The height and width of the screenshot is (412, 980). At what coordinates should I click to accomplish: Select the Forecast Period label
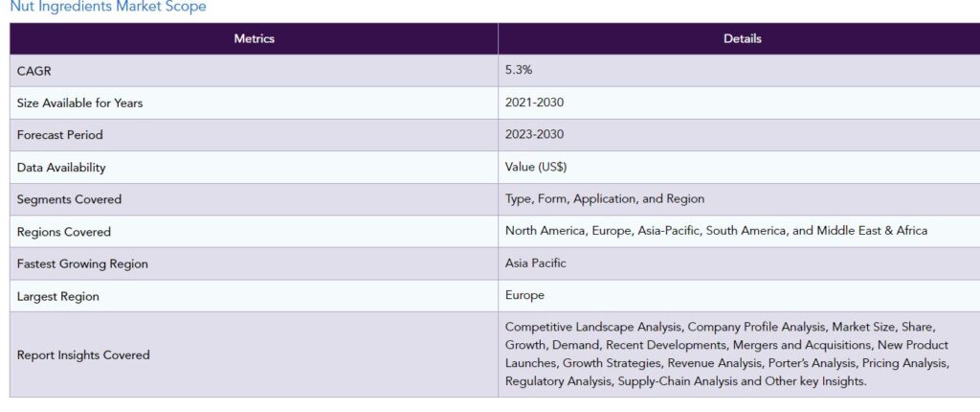[60, 135]
